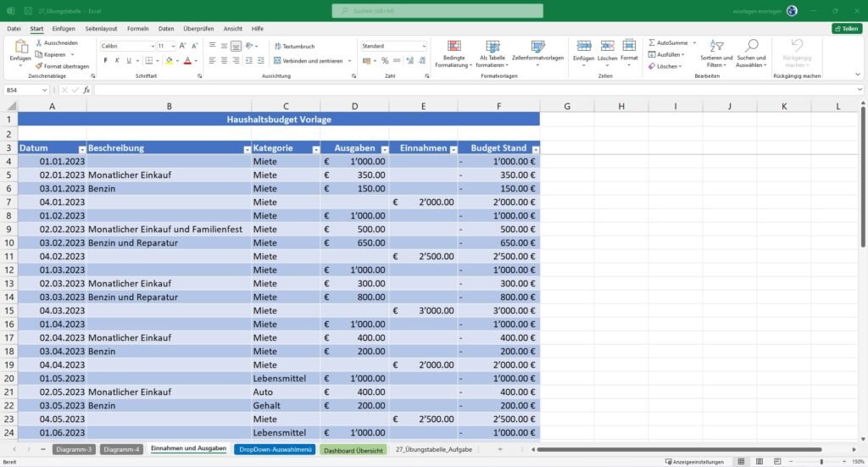Screen dimensions: 868x467
Task: Click the Teilen share button
Action: point(847,28)
